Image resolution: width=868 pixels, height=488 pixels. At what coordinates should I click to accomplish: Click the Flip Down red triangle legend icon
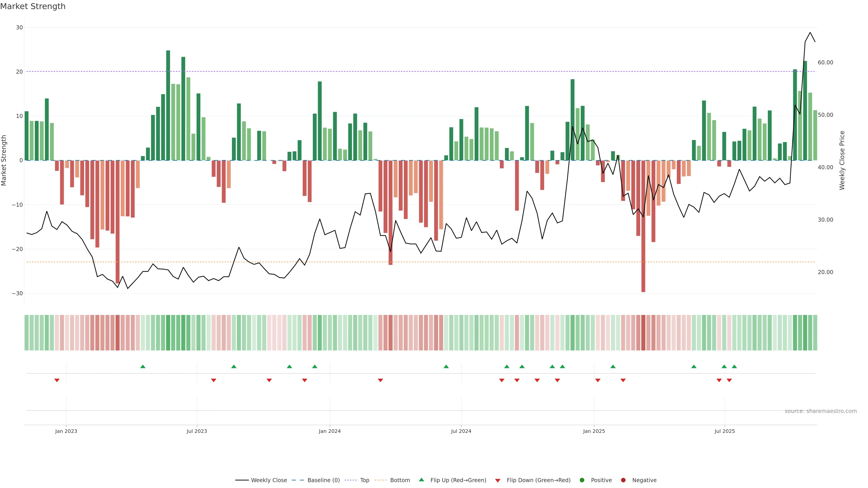[498, 480]
